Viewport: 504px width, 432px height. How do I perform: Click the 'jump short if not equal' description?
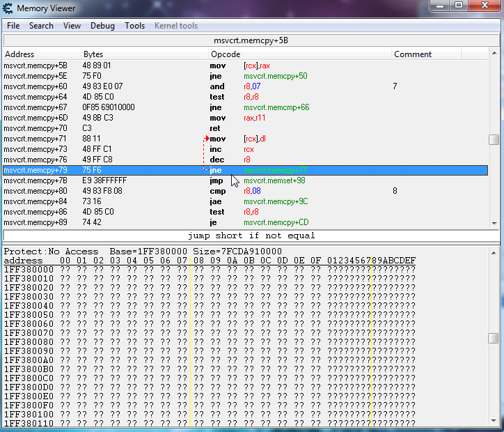(251, 236)
